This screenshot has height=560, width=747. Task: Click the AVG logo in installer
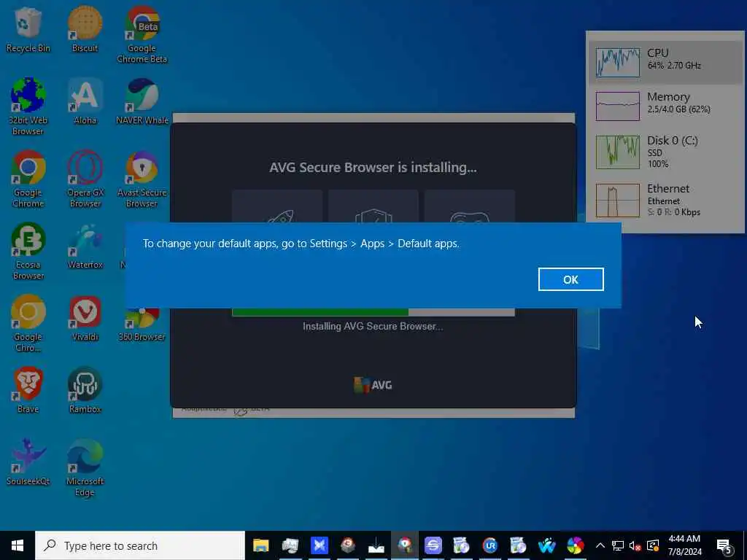[x=373, y=385]
